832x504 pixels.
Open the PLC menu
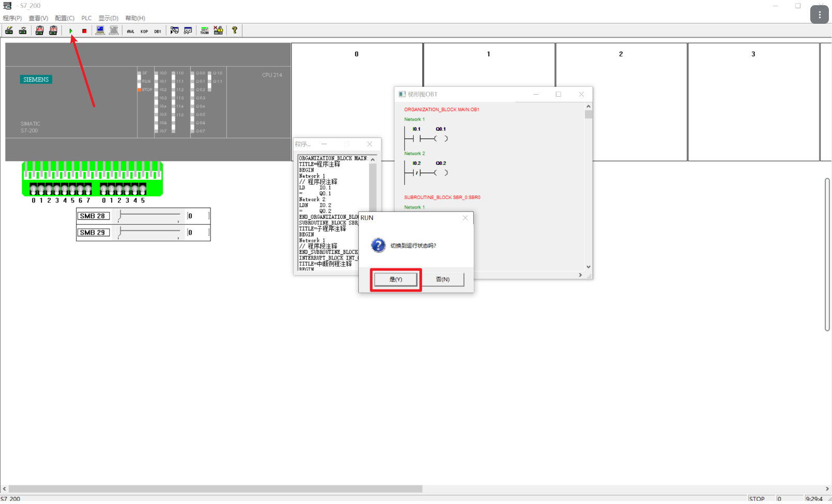point(86,18)
